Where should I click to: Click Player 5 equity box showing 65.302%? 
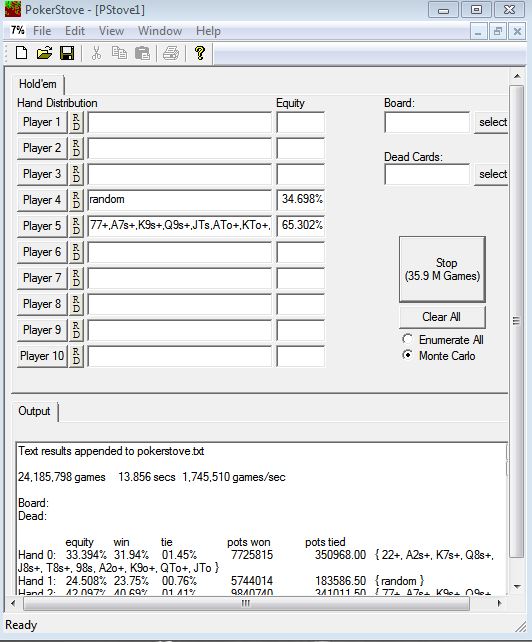pos(301,226)
